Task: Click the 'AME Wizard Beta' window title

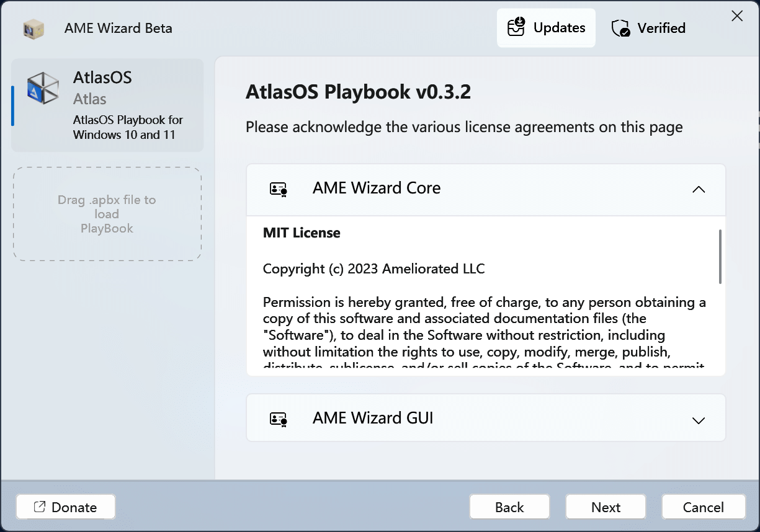Action: coord(118,29)
